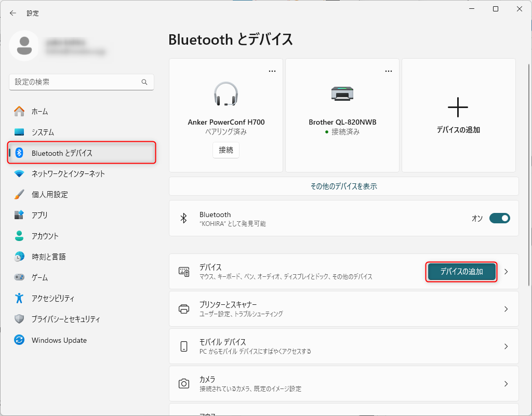Click the printer icon in プリンターとスキャナー row

point(184,309)
